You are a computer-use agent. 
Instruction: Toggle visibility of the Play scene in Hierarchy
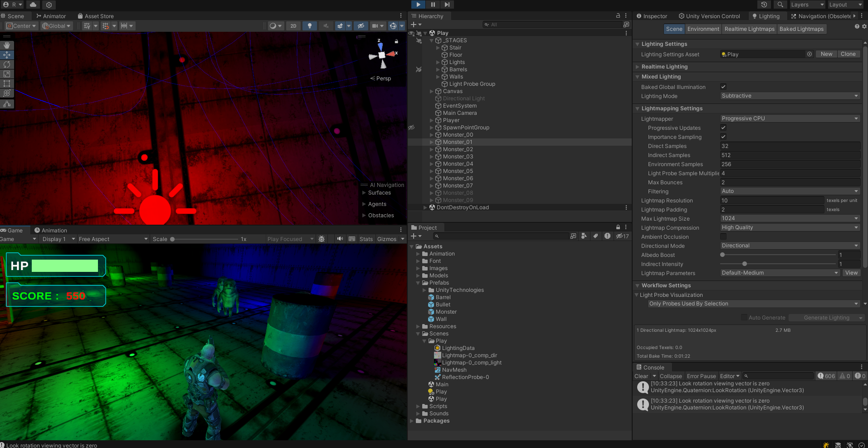coord(411,33)
